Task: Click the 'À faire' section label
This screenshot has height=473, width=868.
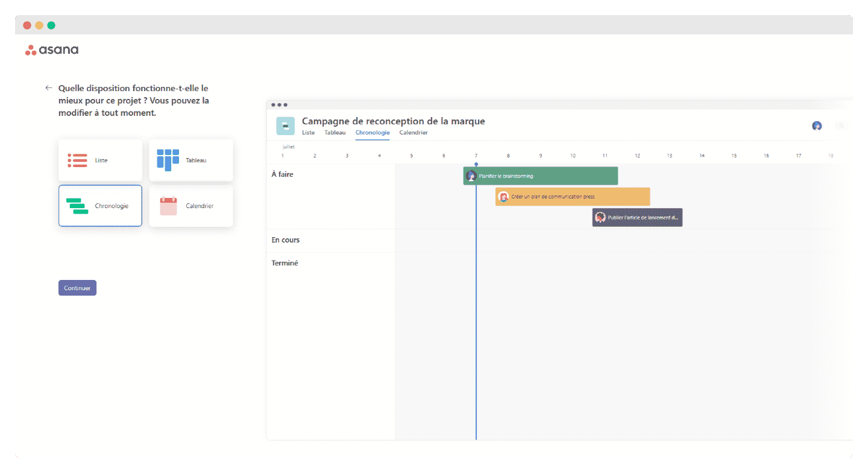Action: [x=283, y=174]
